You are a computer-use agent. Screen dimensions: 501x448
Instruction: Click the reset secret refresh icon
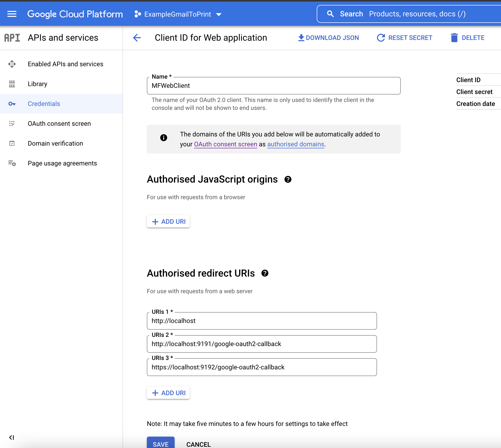(381, 38)
